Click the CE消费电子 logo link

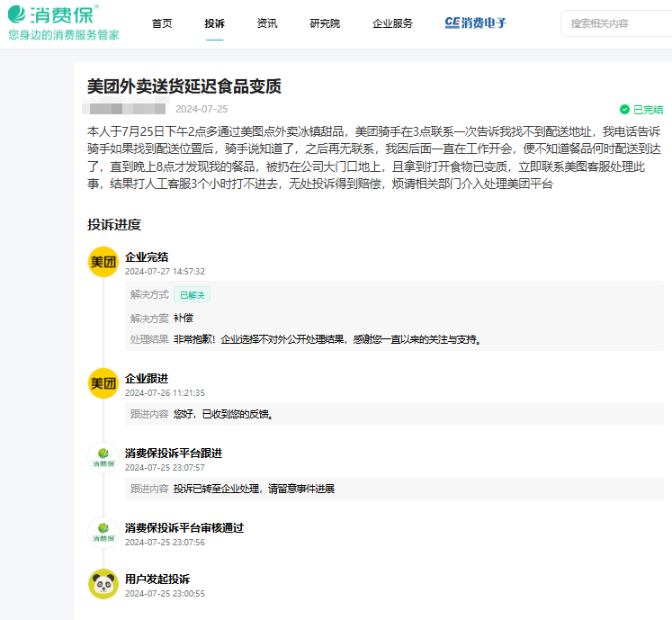pyautogui.click(x=475, y=22)
